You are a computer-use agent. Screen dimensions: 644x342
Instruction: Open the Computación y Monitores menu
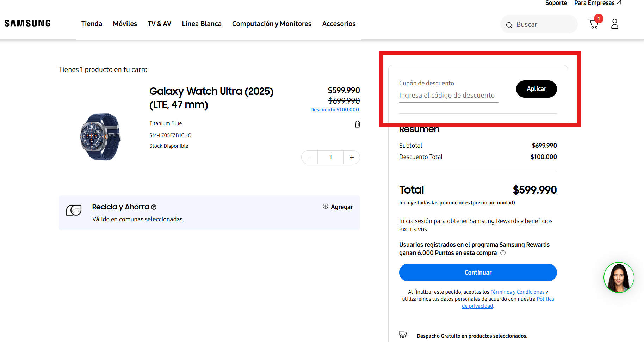(x=272, y=24)
